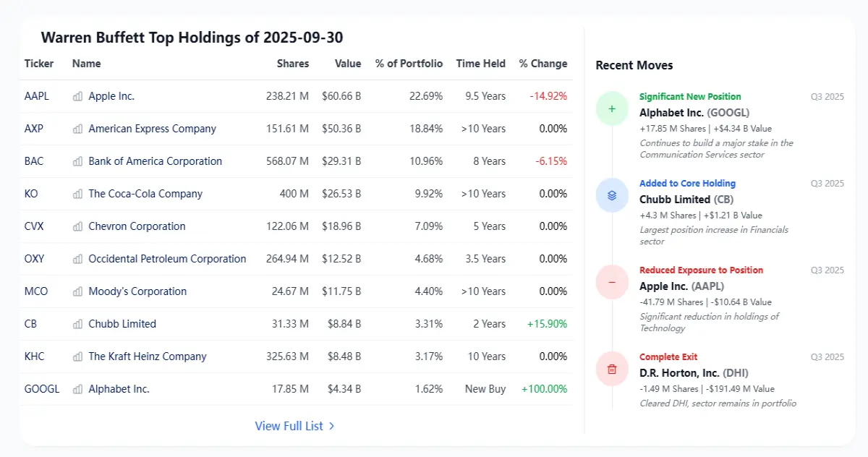Click the Warren Buffett Top Holdings heading

pos(192,38)
